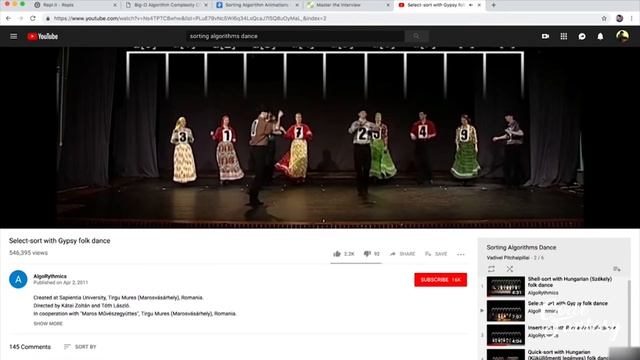The height and width of the screenshot is (360, 640).
Task: Save video to a playlist
Action: (436, 254)
